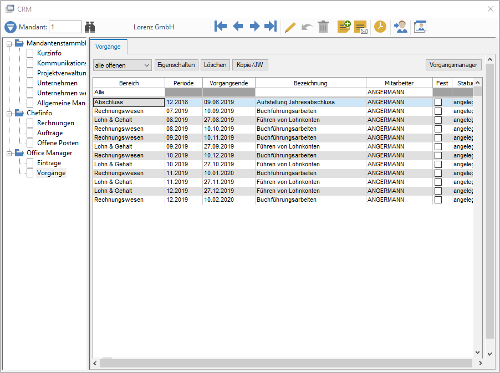Sort by the Vorgangsende column header

click(229, 83)
